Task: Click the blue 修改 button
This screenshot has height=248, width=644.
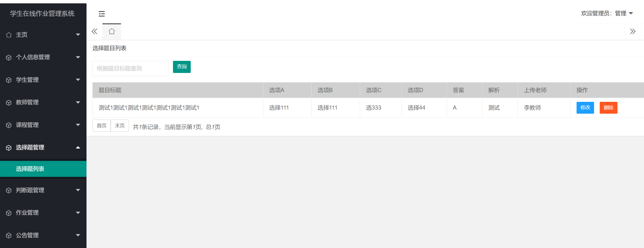Action: pyautogui.click(x=585, y=108)
